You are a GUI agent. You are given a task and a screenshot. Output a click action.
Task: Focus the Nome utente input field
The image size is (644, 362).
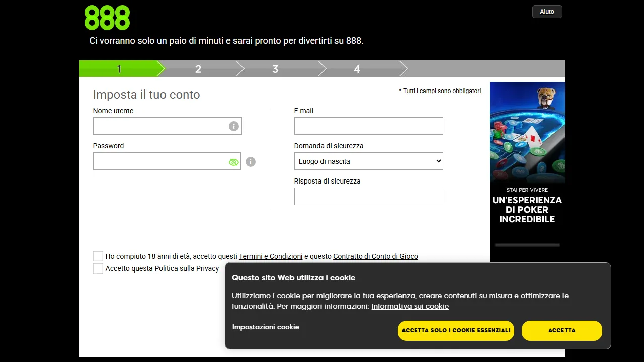pyautogui.click(x=168, y=126)
